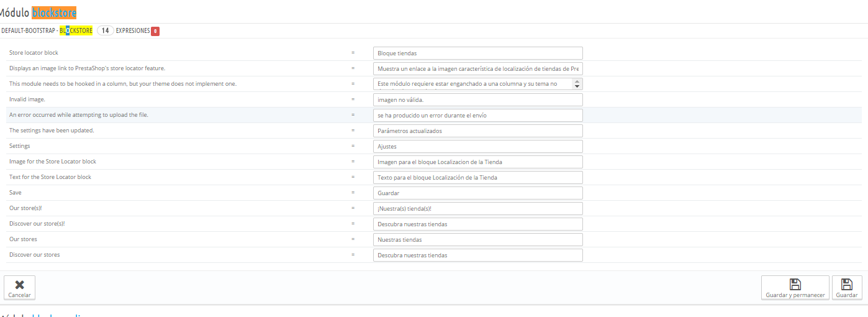The image size is (868, 317).
Task: Edit the 'Guardar' translation for Save
Action: click(x=477, y=193)
